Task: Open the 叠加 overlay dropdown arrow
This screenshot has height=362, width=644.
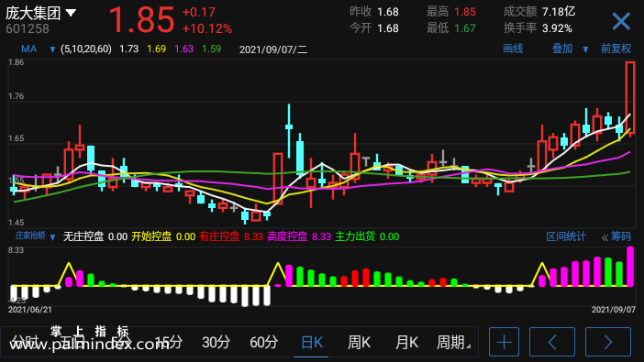Action: (x=585, y=49)
